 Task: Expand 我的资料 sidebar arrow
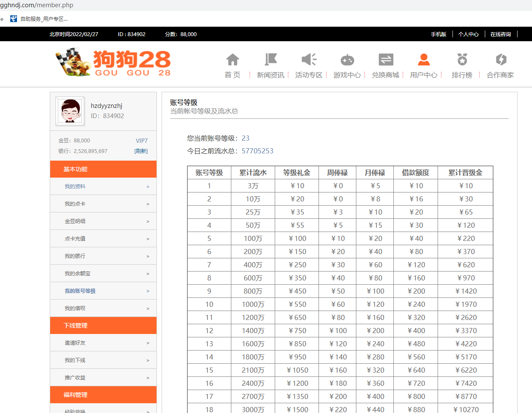coord(148,187)
